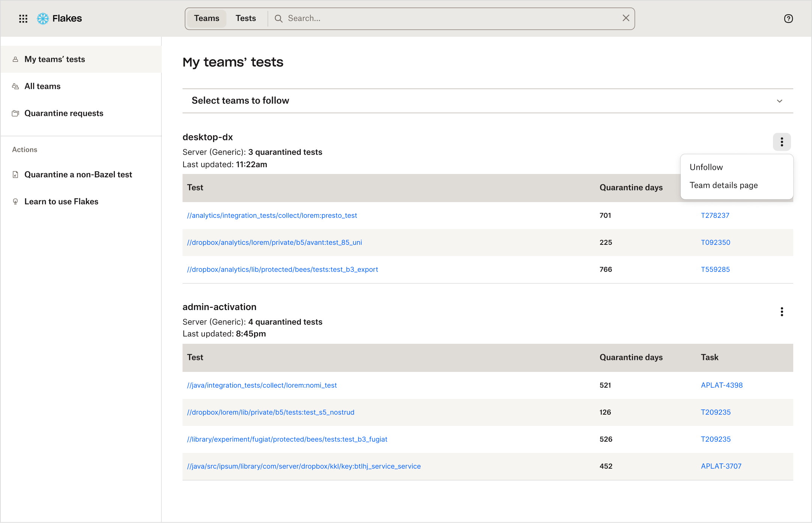Open the app grid launcher icon
This screenshot has height=523, width=812.
coord(23,18)
